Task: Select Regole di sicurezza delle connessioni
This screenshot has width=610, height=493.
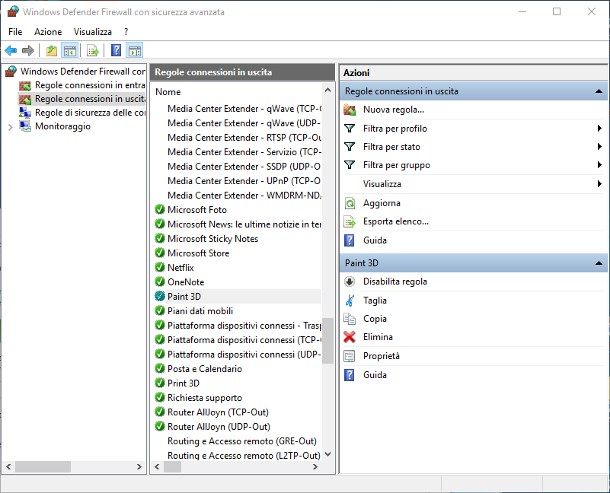Action: (x=90, y=113)
